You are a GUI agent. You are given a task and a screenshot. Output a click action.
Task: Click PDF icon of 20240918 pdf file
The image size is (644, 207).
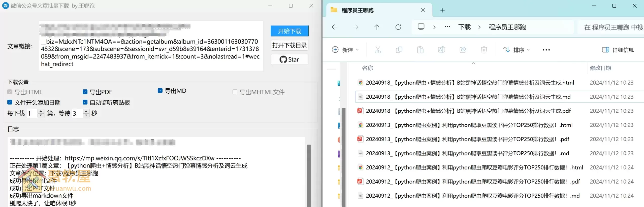(x=361, y=111)
